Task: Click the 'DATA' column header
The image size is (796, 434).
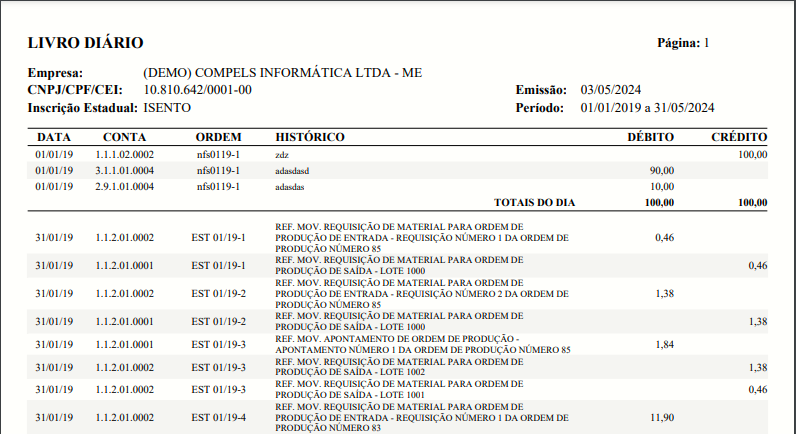Action: coord(54,137)
